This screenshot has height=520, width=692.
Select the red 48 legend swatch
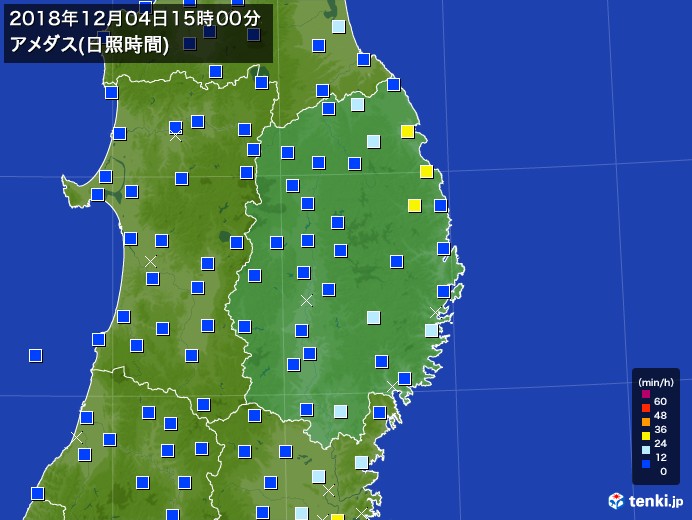(x=646, y=408)
